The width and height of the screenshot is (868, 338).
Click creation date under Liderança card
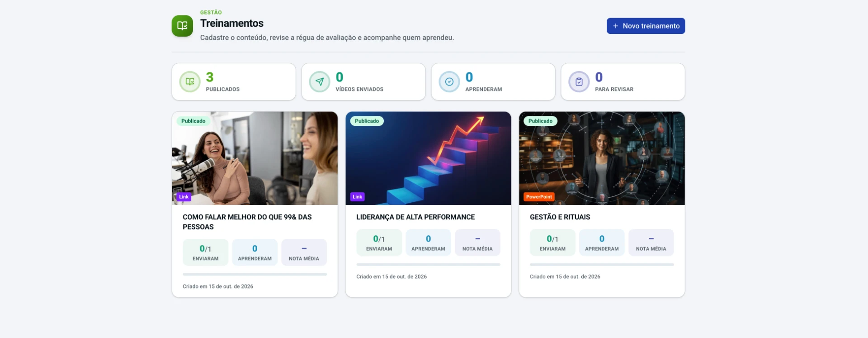pos(392,276)
